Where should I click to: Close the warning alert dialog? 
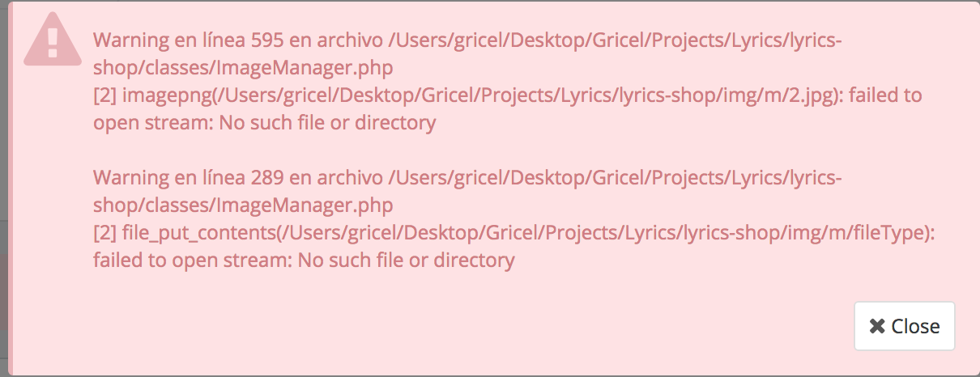(905, 326)
